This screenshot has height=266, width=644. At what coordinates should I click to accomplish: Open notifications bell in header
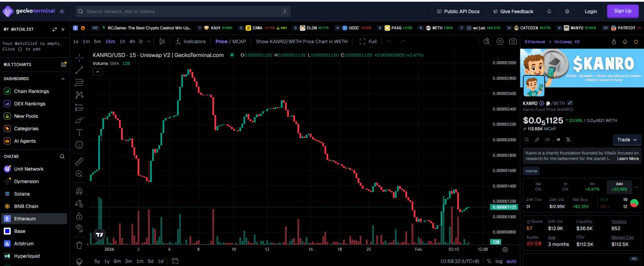pyautogui.click(x=549, y=11)
